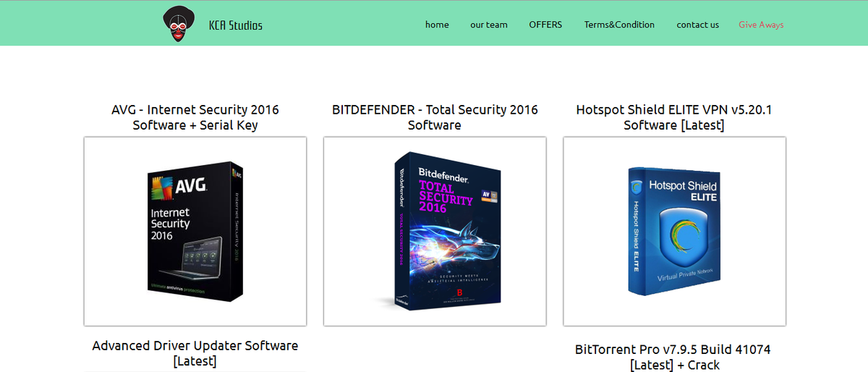Open the our team page
The height and width of the screenshot is (372, 868).
[489, 25]
